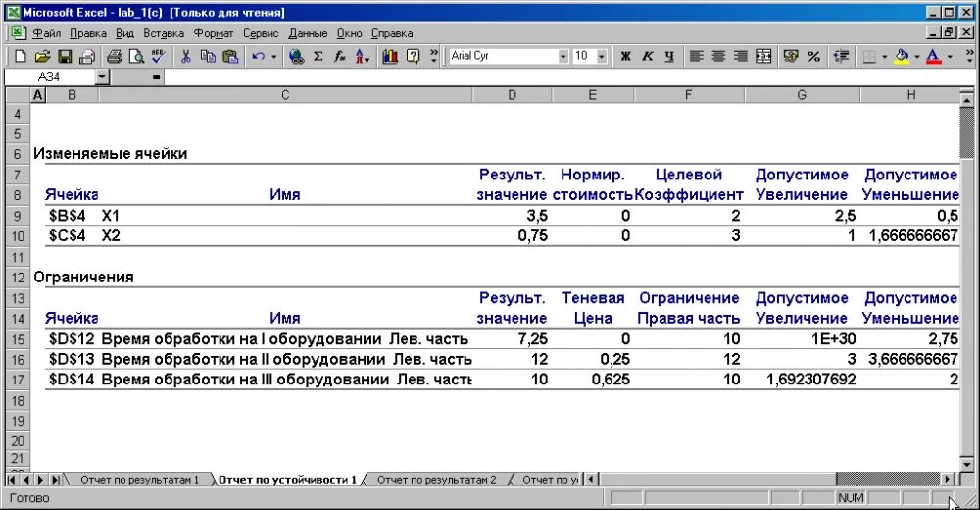The image size is (980, 510).
Task: Run the spelling check ABC icon
Action: (x=158, y=56)
